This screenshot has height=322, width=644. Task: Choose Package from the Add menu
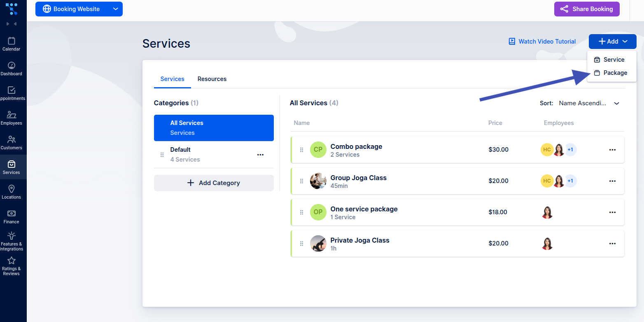coord(615,73)
